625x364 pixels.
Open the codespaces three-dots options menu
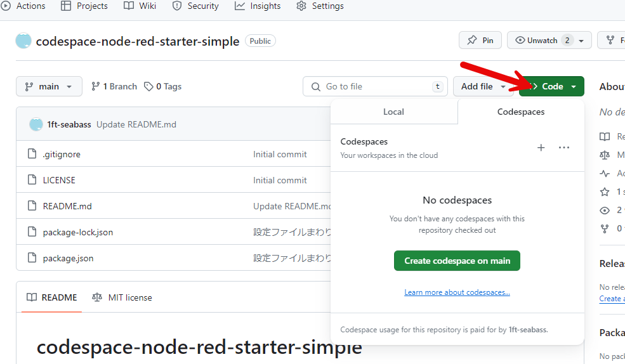point(564,148)
